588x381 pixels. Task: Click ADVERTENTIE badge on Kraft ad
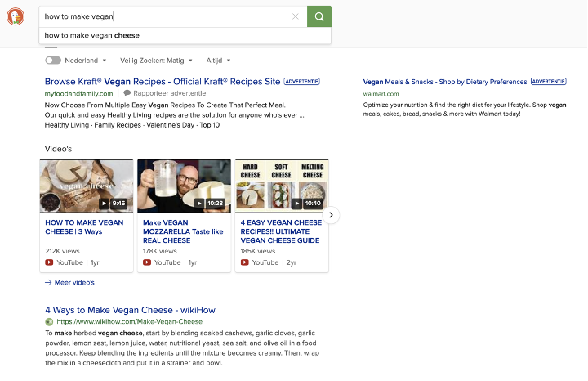(302, 82)
